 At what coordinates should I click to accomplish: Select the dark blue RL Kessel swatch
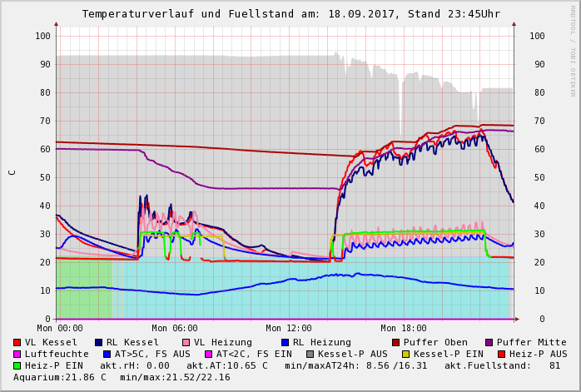tap(98, 342)
